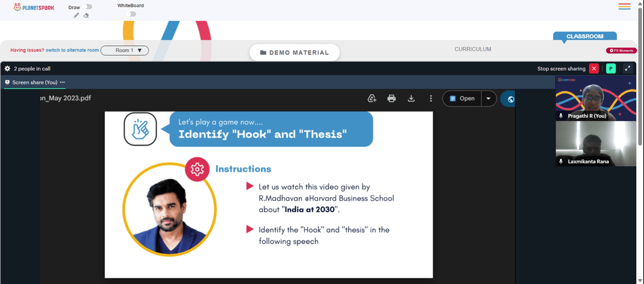
Task: Open PDF more actions menu
Action: click(430, 99)
